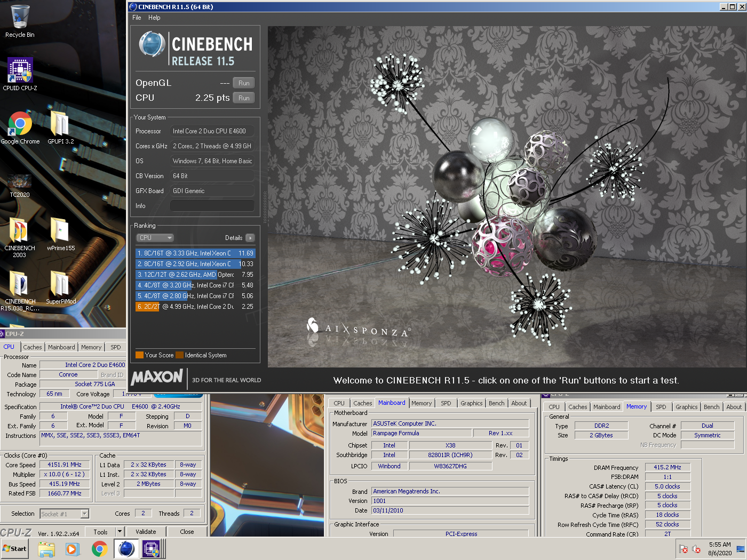Click the orange Your Score legend swatch

click(x=139, y=355)
